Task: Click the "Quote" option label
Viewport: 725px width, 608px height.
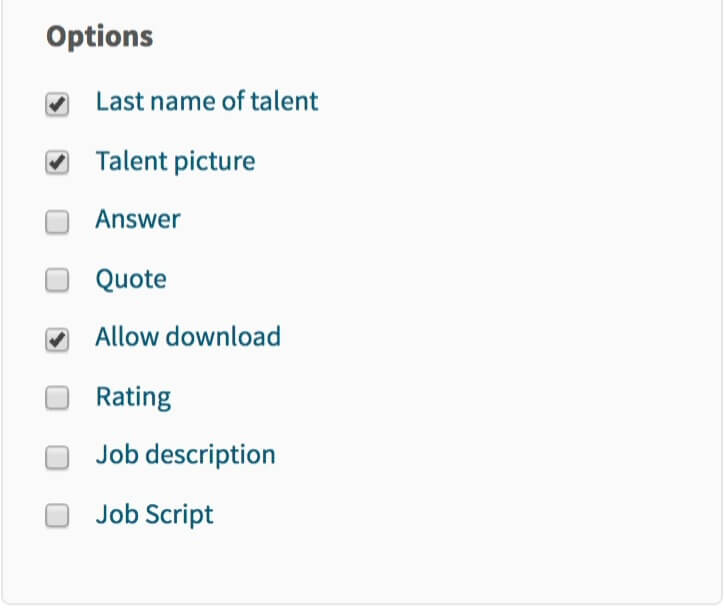Action: [131, 278]
